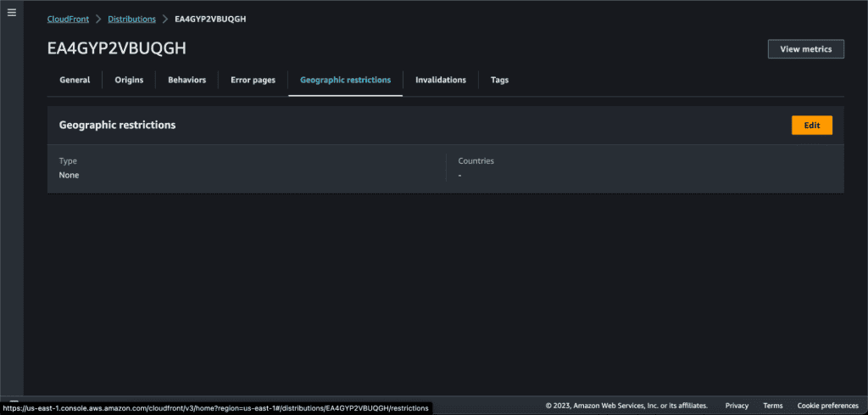Click the Amazon Web Services copyright text
Image resolution: width=868 pixels, height=415 pixels.
click(x=626, y=406)
